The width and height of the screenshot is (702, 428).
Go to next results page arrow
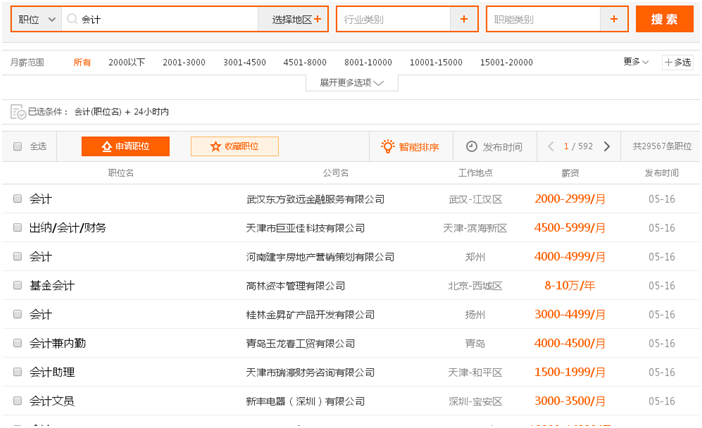(x=606, y=147)
